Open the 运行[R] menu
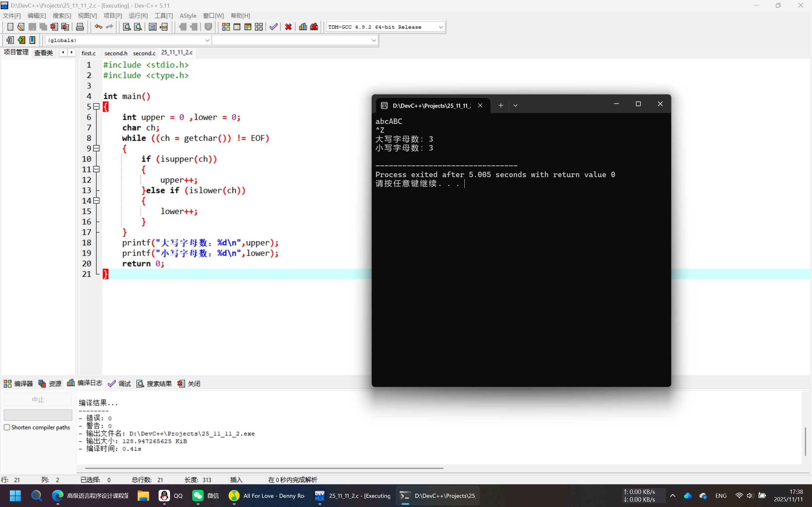 click(x=138, y=16)
